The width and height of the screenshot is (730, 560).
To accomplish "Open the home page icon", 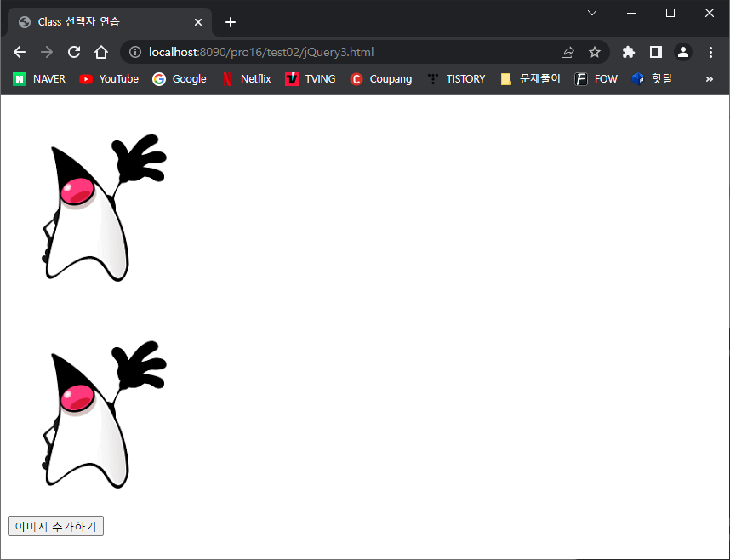I will click(101, 52).
